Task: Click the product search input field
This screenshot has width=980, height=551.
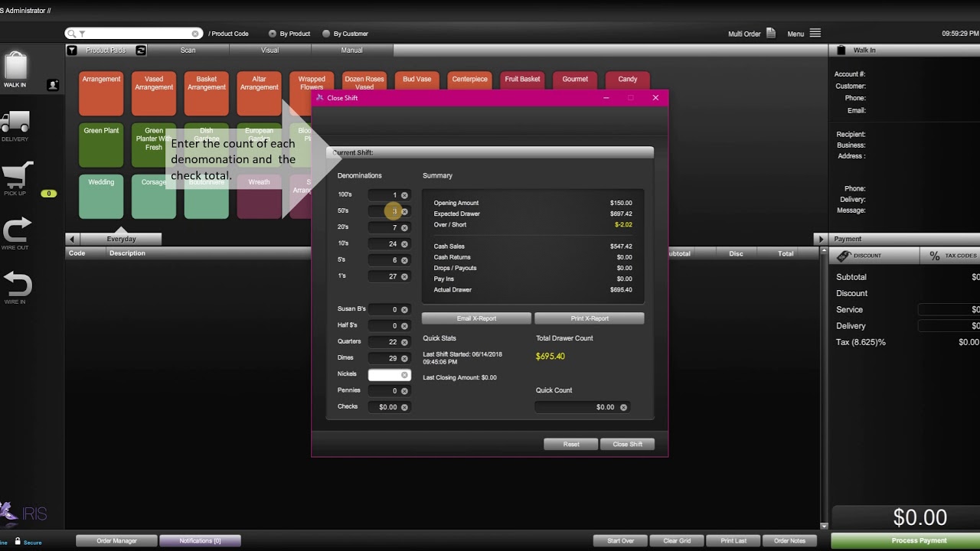Action: (x=135, y=34)
